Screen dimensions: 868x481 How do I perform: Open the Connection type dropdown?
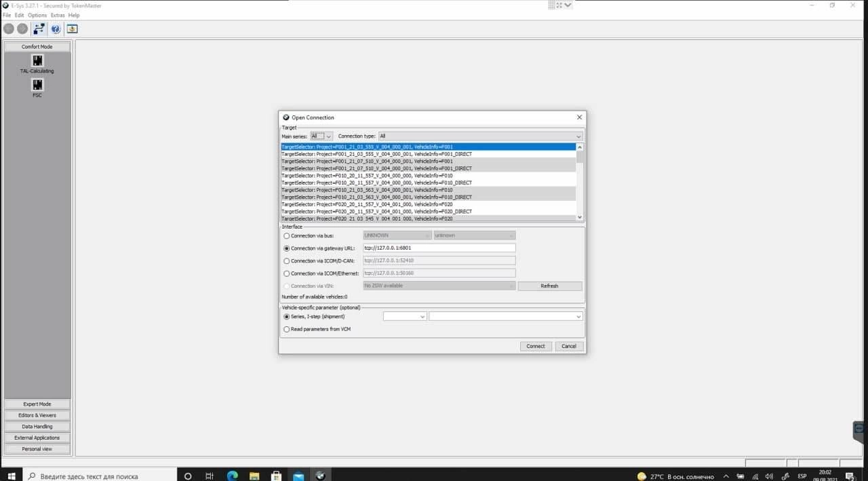click(x=480, y=136)
